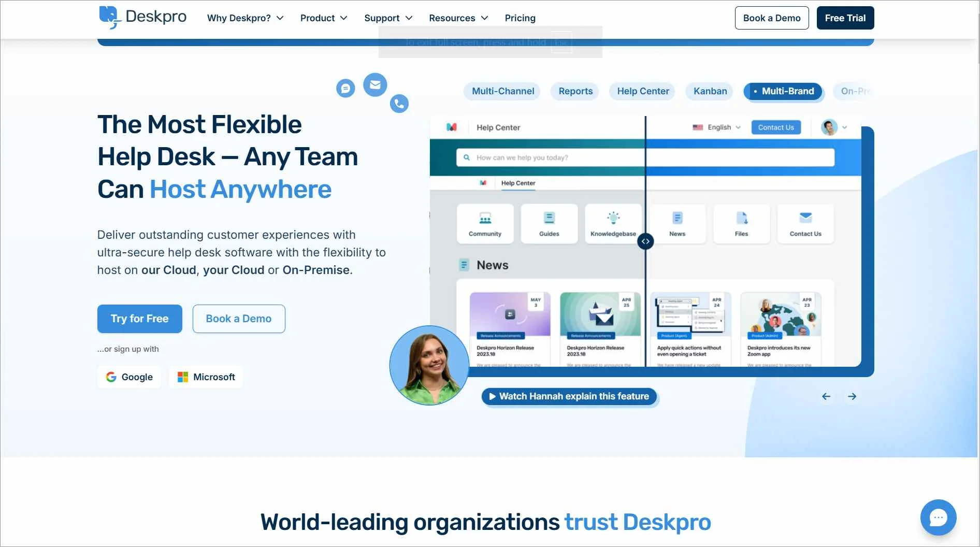Screen dimensions: 980x547
Task: Select the Multi-Brand feature tab
Action: click(783, 91)
